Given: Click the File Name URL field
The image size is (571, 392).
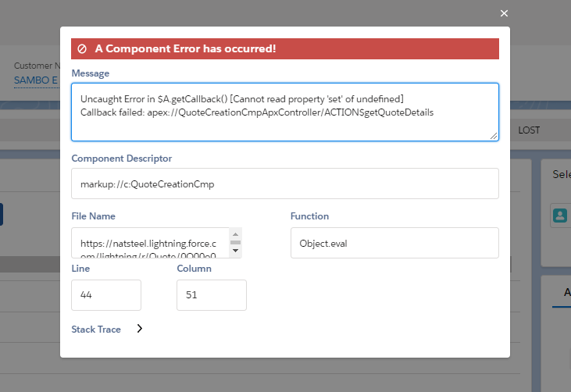Looking at the screenshot, I should [x=150, y=243].
